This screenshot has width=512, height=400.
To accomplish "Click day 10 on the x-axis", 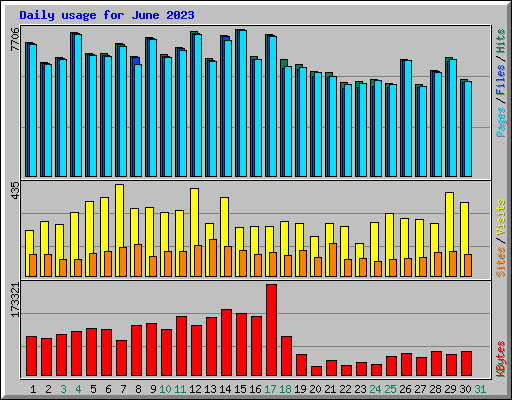I will (165, 389).
